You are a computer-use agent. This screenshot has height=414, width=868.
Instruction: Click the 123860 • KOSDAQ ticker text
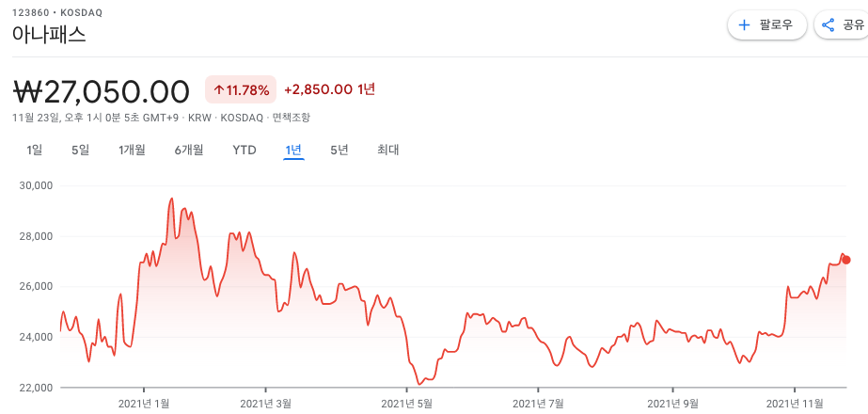(57, 12)
